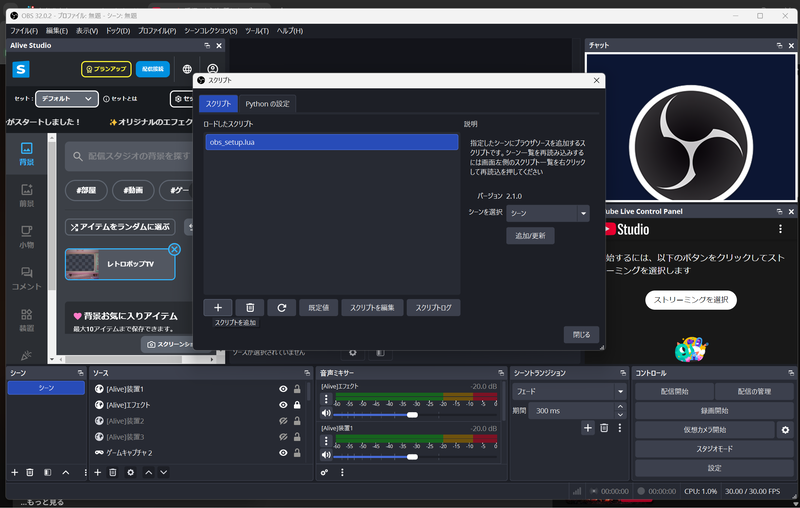Hide the [Alive]装置1 source
The image size is (800, 508).
[283, 389]
